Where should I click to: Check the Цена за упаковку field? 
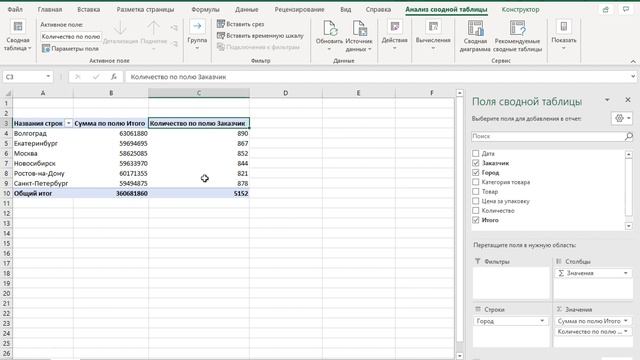[x=476, y=201]
